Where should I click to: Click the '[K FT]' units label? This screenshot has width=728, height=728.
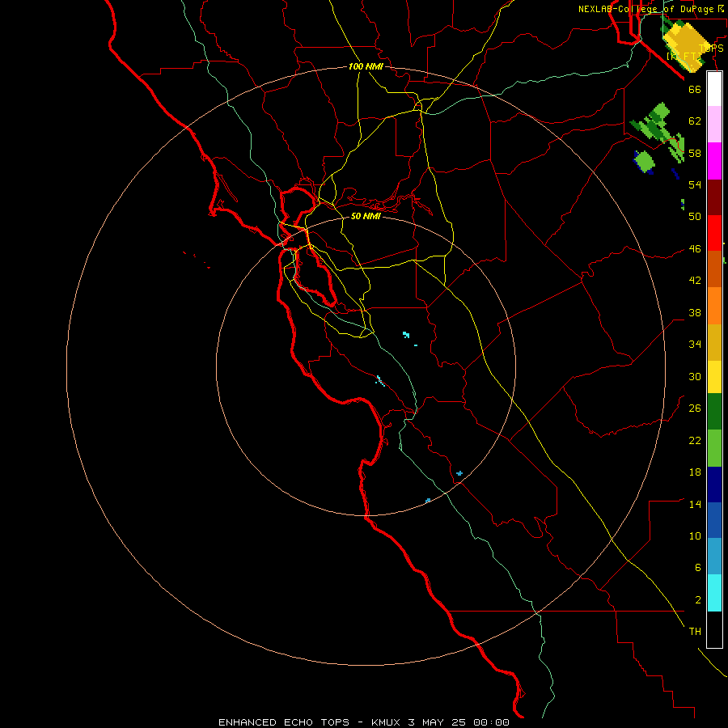[684, 57]
